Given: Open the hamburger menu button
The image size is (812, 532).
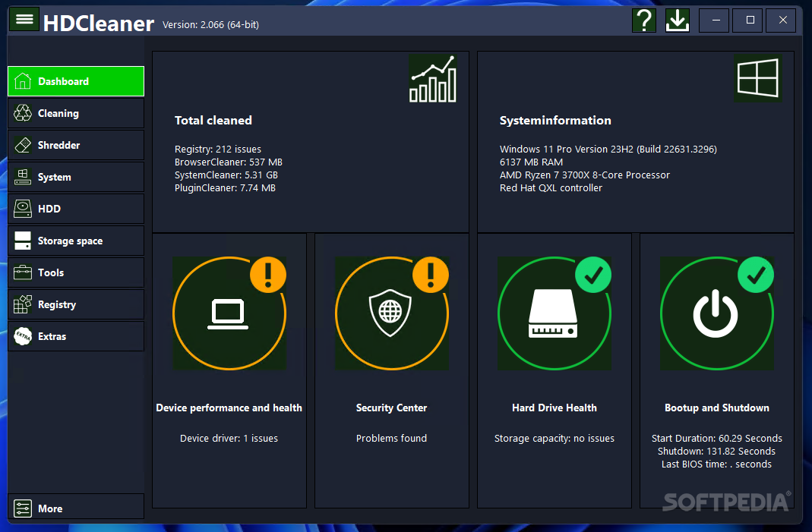Looking at the screenshot, I should pyautogui.click(x=24, y=19).
